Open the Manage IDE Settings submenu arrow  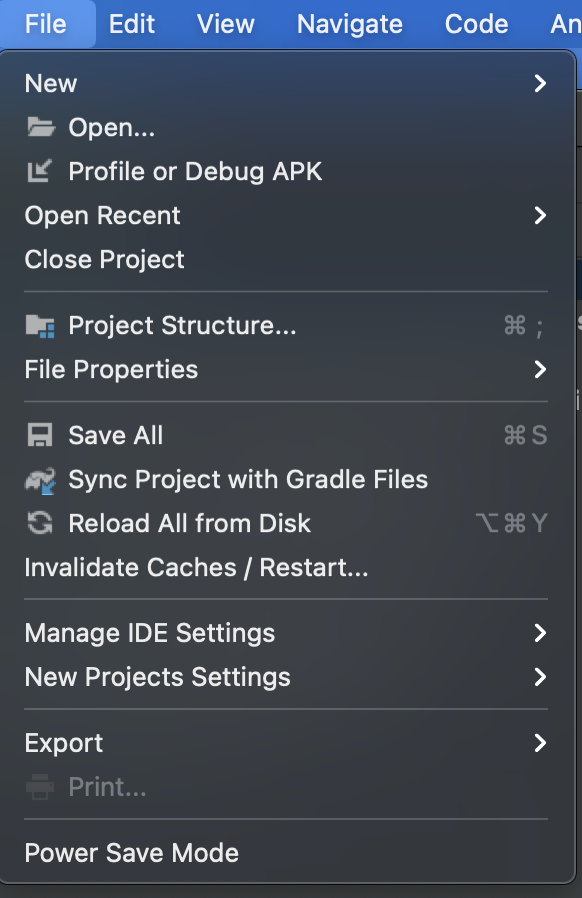(540, 633)
